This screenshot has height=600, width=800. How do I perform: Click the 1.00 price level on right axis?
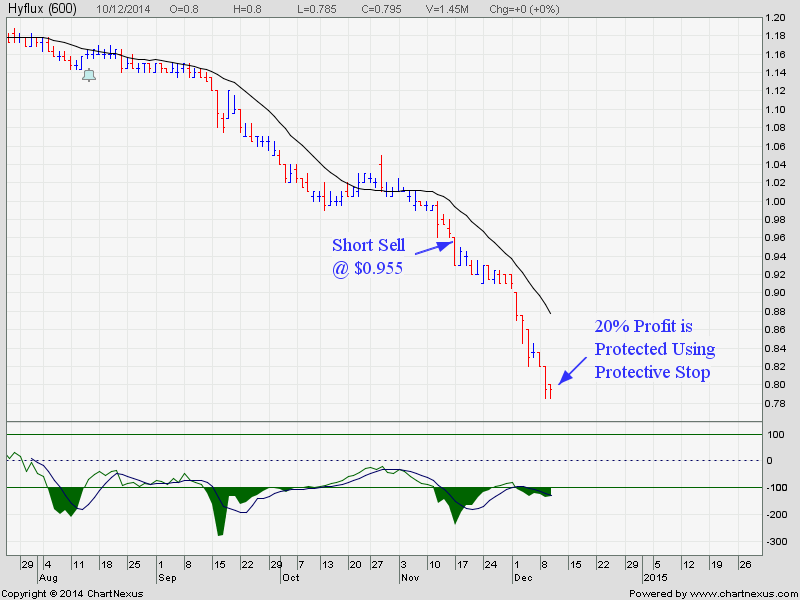(776, 201)
